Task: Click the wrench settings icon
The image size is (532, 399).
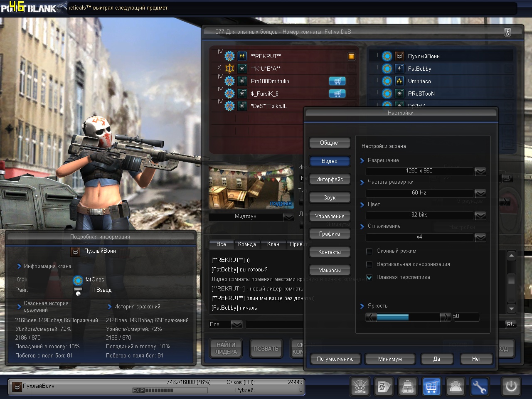Action: pos(479,387)
